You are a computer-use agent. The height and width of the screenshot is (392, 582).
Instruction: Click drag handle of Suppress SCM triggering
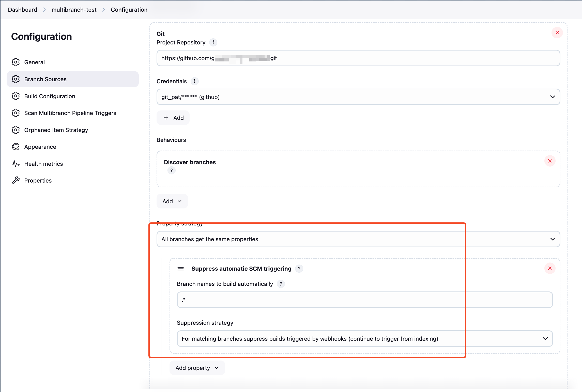click(x=180, y=269)
